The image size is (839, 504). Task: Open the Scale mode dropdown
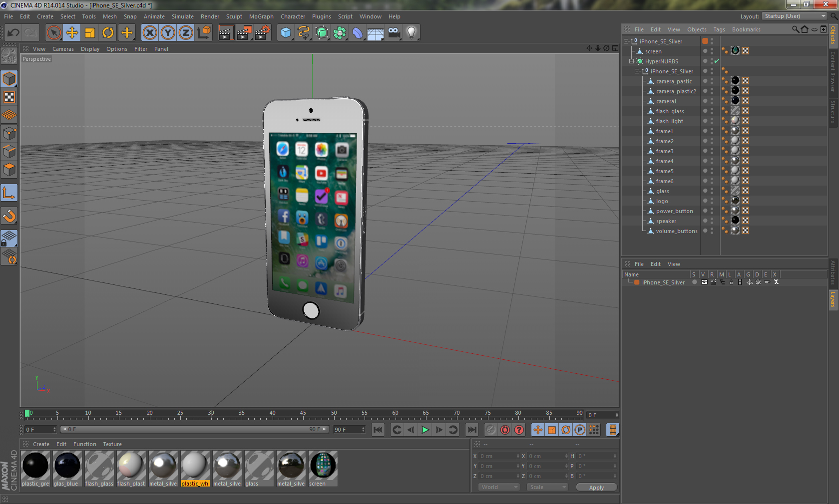click(x=547, y=487)
